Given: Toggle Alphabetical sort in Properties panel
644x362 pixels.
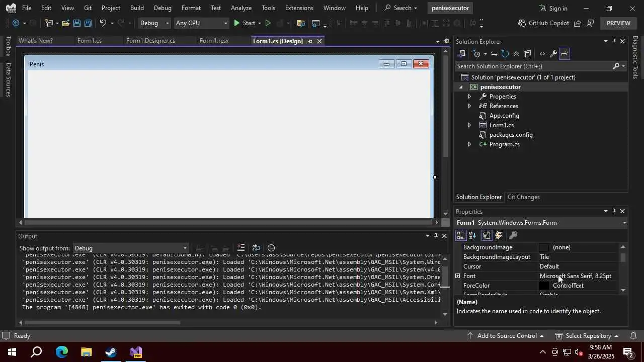Looking at the screenshot, I should click(x=472, y=235).
